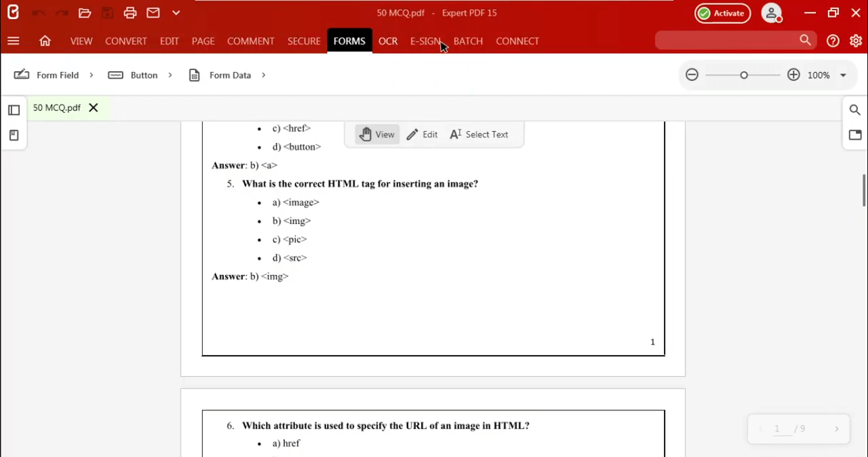Image resolution: width=868 pixels, height=457 pixels.
Task: Click the Button form tool
Action: (133, 75)
